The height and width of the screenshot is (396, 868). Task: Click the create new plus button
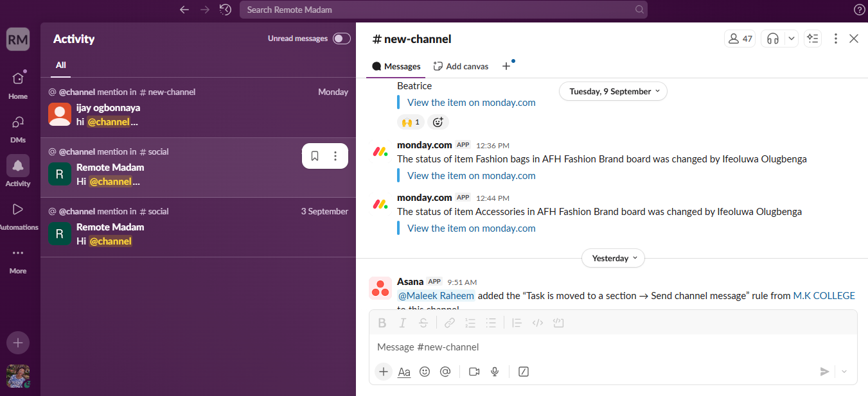pos(18,343)
